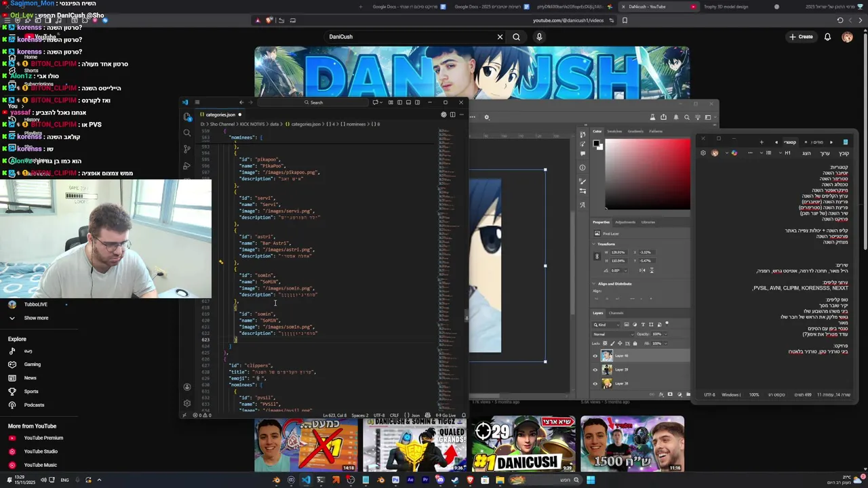The height and width of the screenshot is (488, 868).
Task: Open Podcasts in YouTube sidebar
Action: click(34, 405)
